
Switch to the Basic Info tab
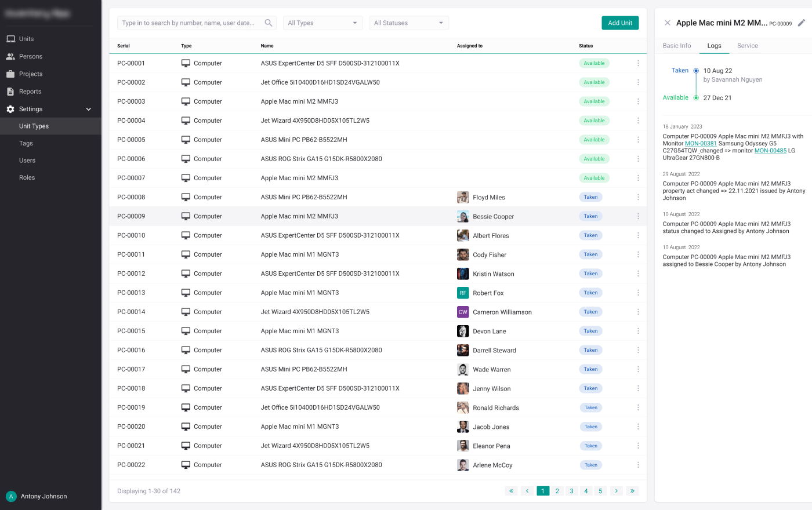(x=676, y=45)
